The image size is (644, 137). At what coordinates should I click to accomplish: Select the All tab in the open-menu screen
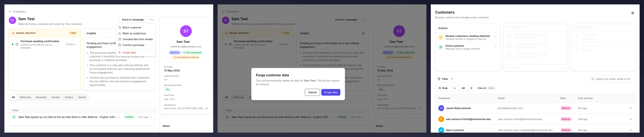pyautogui.click(x=13, y=97)
